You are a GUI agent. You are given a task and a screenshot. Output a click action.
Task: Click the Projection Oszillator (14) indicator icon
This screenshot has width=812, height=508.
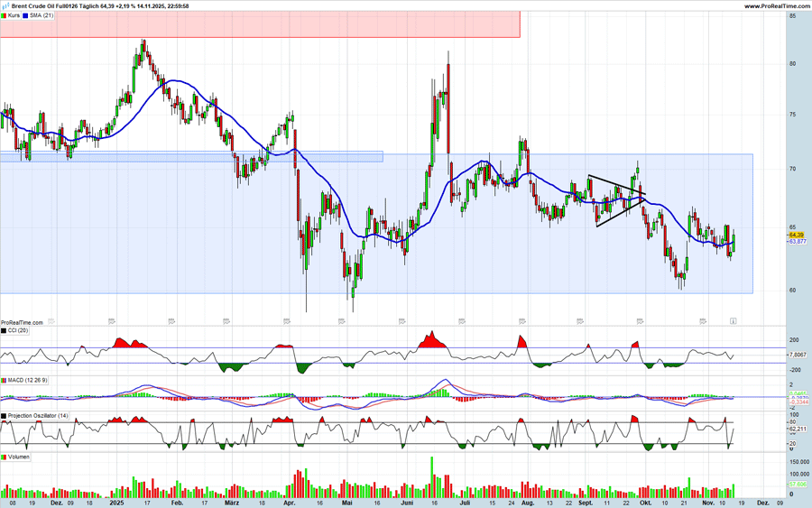pos(4,415)
